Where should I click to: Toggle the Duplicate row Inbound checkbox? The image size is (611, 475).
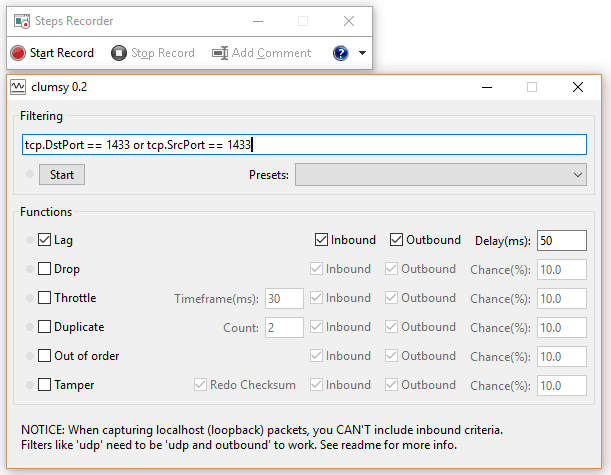pyautogui.click(x=316, y=327)
